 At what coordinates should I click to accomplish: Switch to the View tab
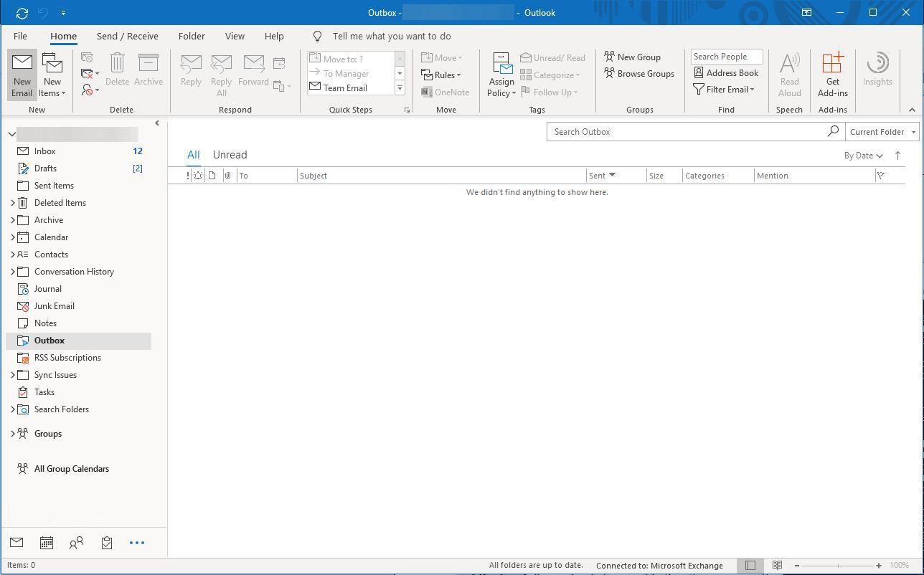pyautogui.click(x=235, y=37)
